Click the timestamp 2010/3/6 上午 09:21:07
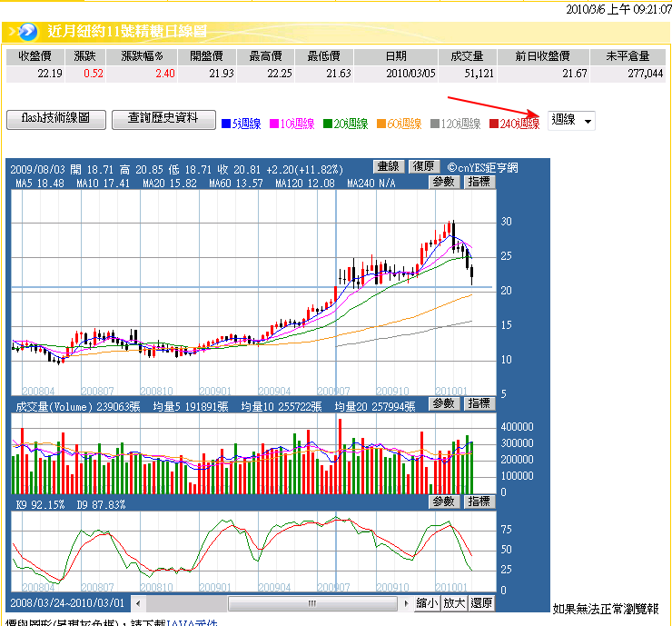 click(618, 9)
